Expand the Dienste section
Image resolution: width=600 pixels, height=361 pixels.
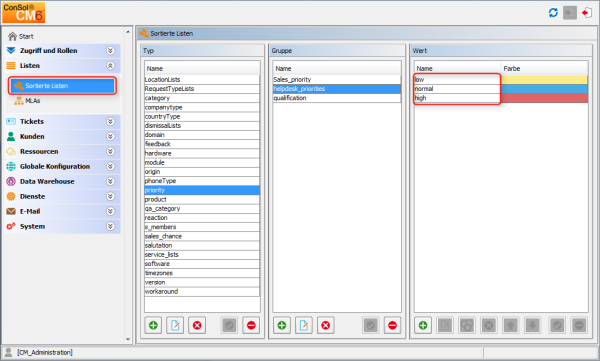tap(111, 196)
